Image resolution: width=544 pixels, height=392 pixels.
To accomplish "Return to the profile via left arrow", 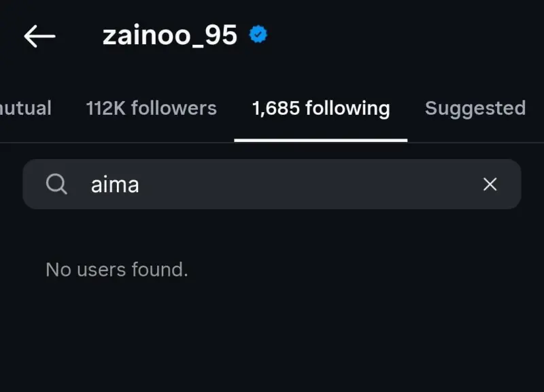I will coord(39,36).
